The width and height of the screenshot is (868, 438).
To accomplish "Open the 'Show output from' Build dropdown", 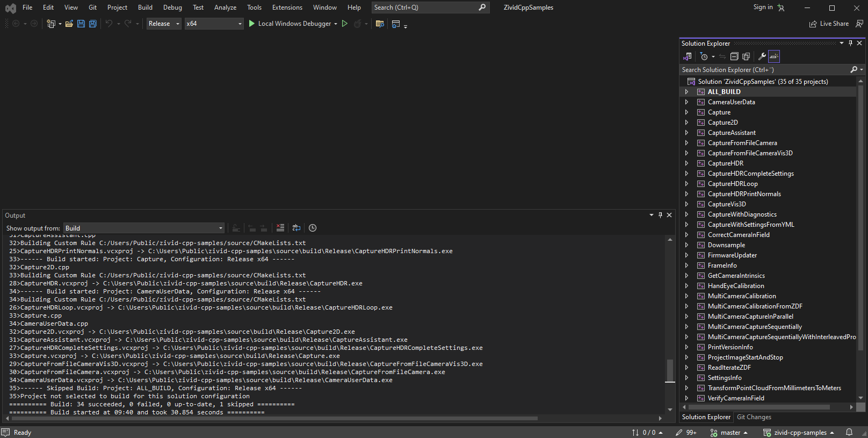I will tap(143, 228).
